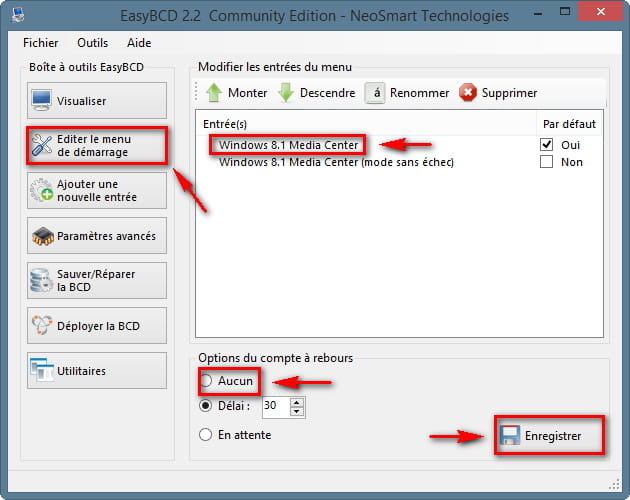Minimize the EasyBCD window

click(x=538, y=14)
